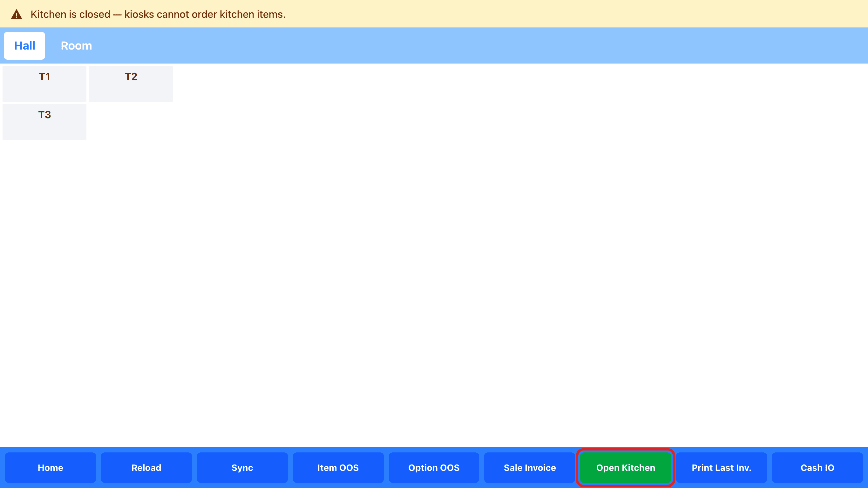Screen dimensions: 868x488
Task: Select table T1
Action: point(44,84)
